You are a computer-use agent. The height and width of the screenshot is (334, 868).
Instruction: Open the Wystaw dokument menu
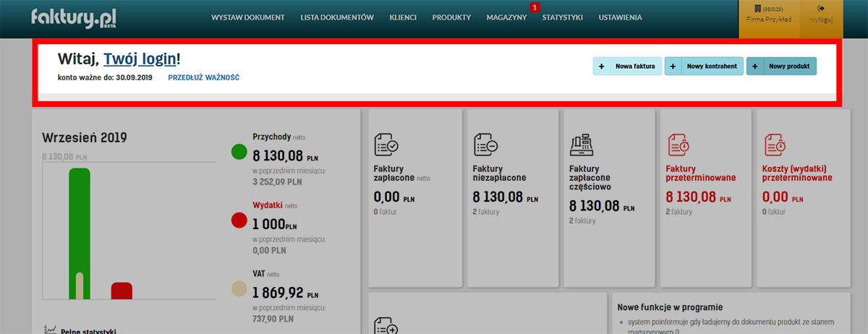(x=247, y=17)
